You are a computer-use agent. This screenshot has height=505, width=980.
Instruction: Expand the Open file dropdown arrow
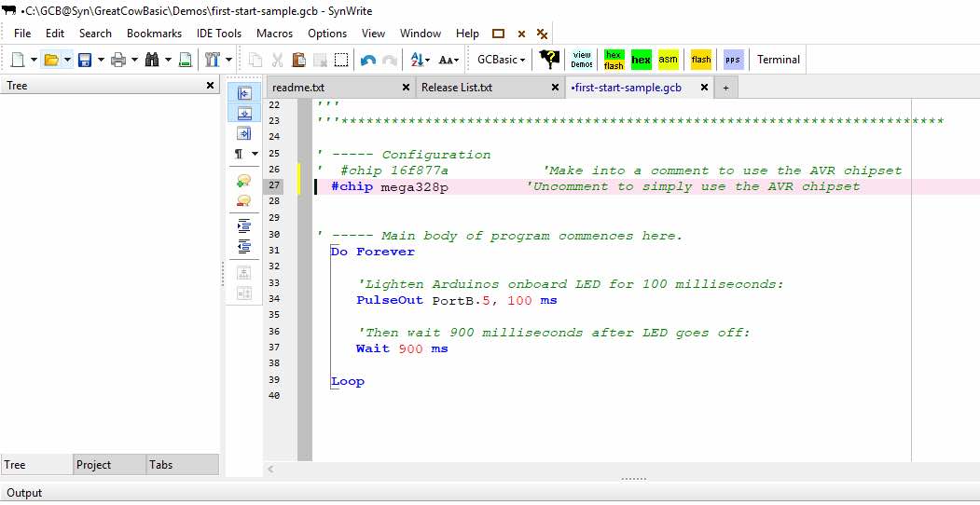pyautogui.click(x=67, y=60)
